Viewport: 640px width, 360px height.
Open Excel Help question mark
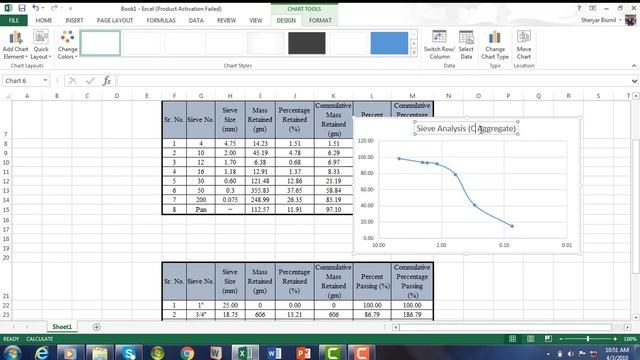click(x=579, y=8)
